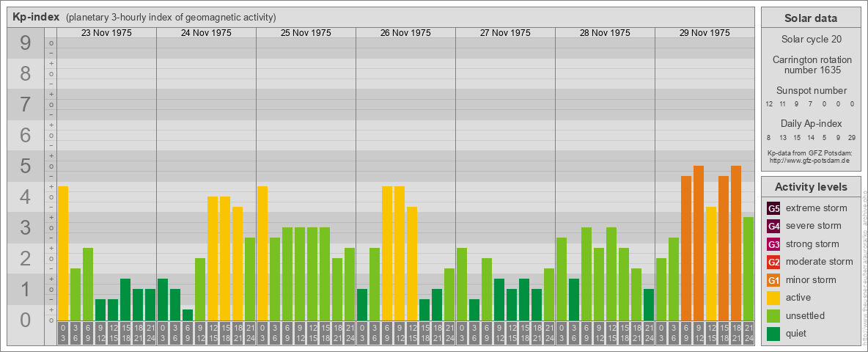The width and height of the screenshot is (868, 352).
Task: Select the light green unsettled legend swatch
Action: click(773, 316)
